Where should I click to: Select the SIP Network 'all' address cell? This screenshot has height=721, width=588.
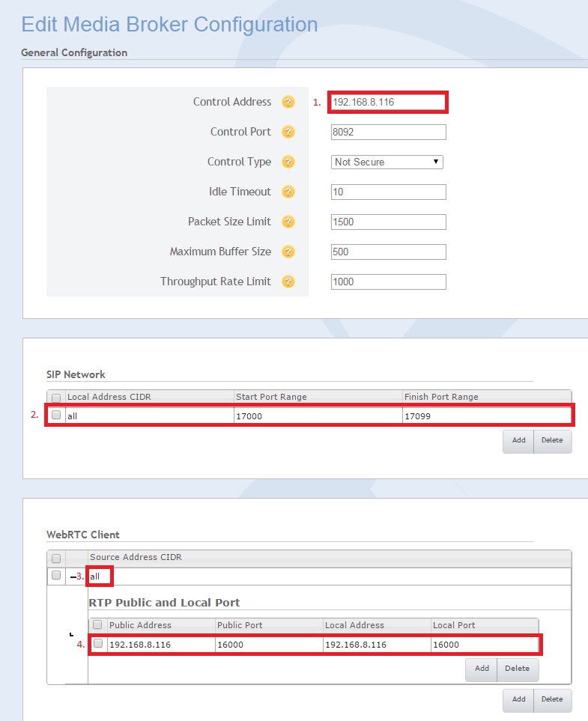(150, 416)
